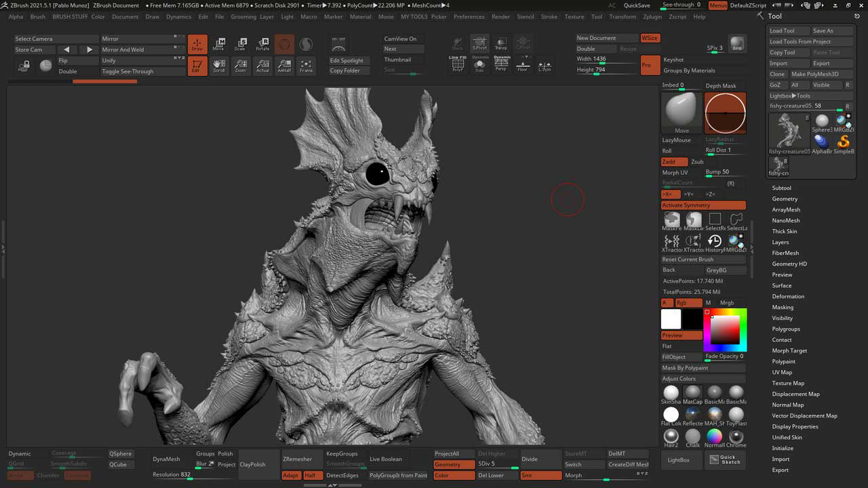Select the fishy-creature05 tool thumbnail
This screenshot has height=488, width=868.
[789, 133]
